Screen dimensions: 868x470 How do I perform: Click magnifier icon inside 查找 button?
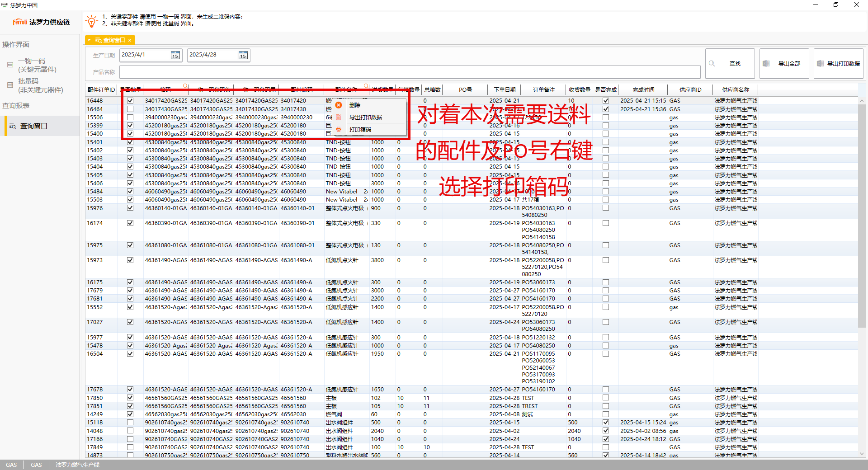point(712,64)
